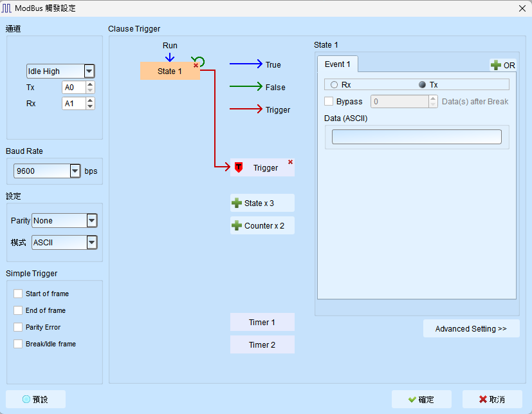Viewport: 532px width, 414px height.
Task: Click the blue Run arrow above State 1
Action: point(170,57)
